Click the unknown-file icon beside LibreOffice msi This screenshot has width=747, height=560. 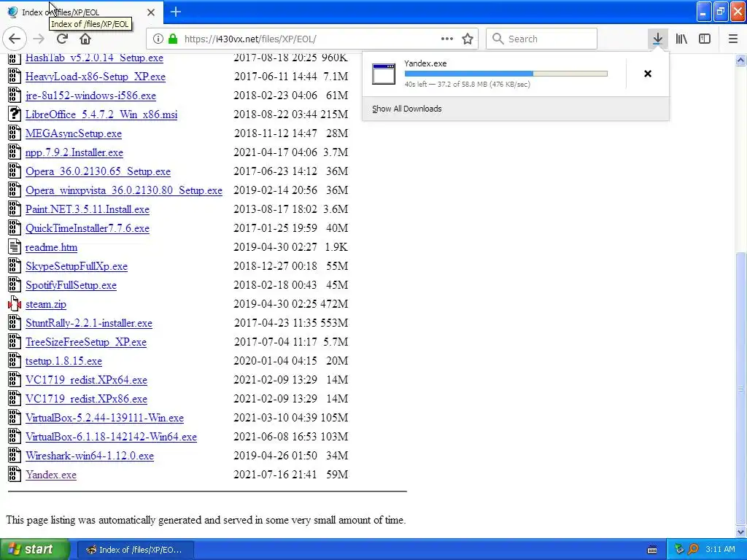15,114
